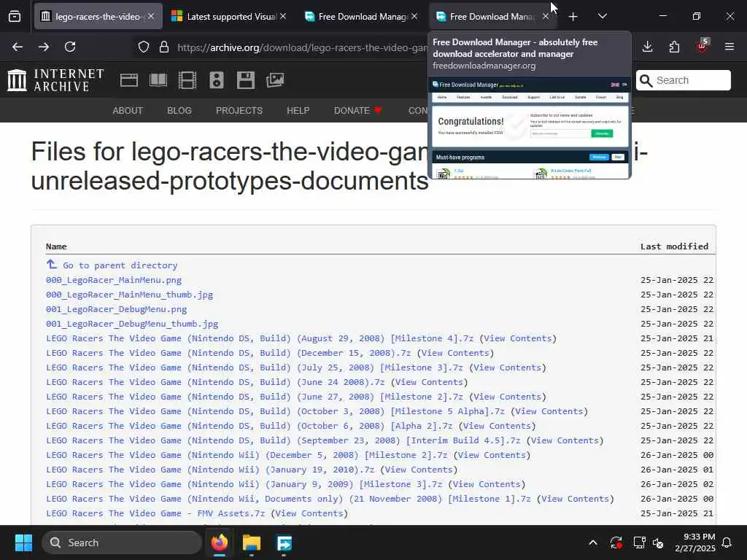
Task: Open File Explorer from the taskbar
Action: 252,542
